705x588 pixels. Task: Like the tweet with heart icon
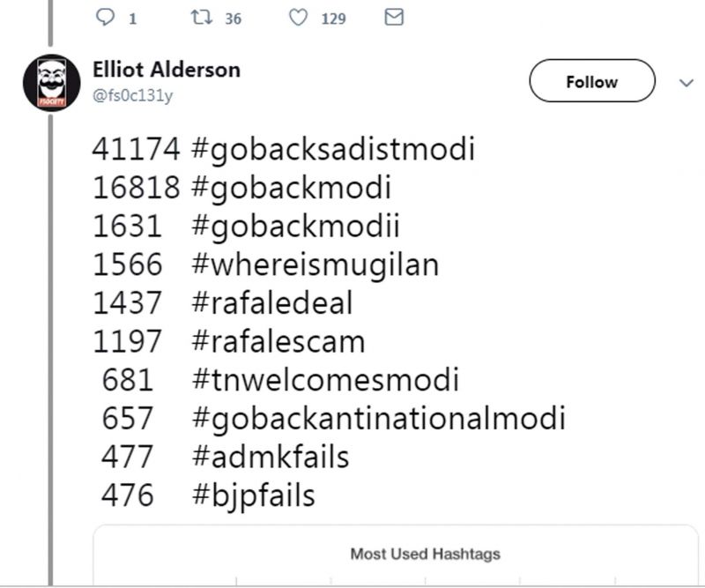(298, 18)
